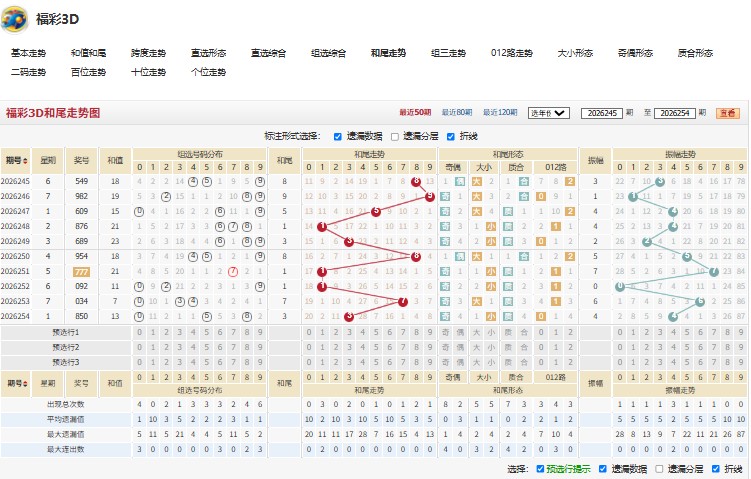
Task: Open the 组选综合 page
Action: 328,53
